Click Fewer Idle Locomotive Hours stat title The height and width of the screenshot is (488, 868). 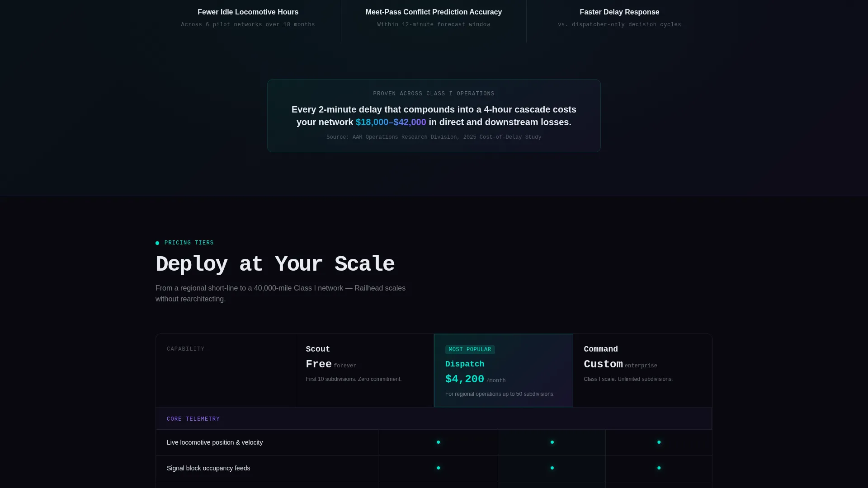pyautogui.click(x=248, y=12)
